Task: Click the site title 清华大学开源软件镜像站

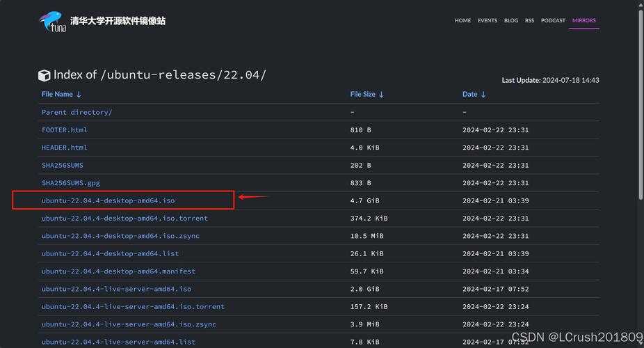Action: pos(118,21)
